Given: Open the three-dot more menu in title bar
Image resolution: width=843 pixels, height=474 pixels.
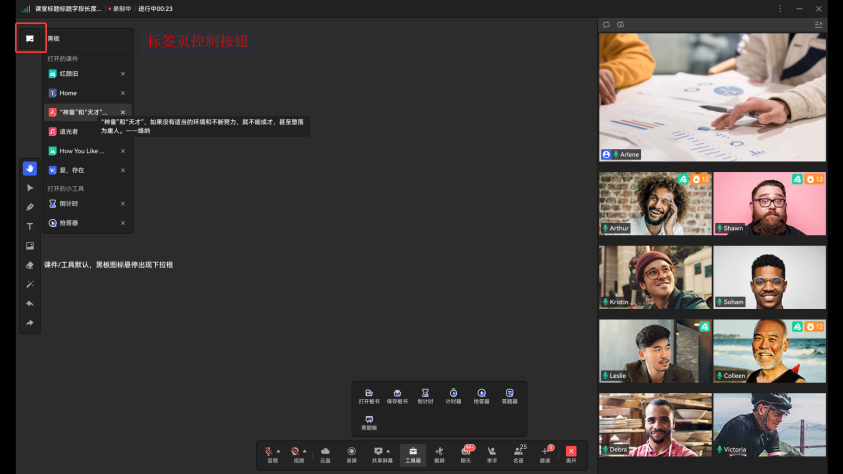Looking at the screenshot, I should click(x=780, y=9).
